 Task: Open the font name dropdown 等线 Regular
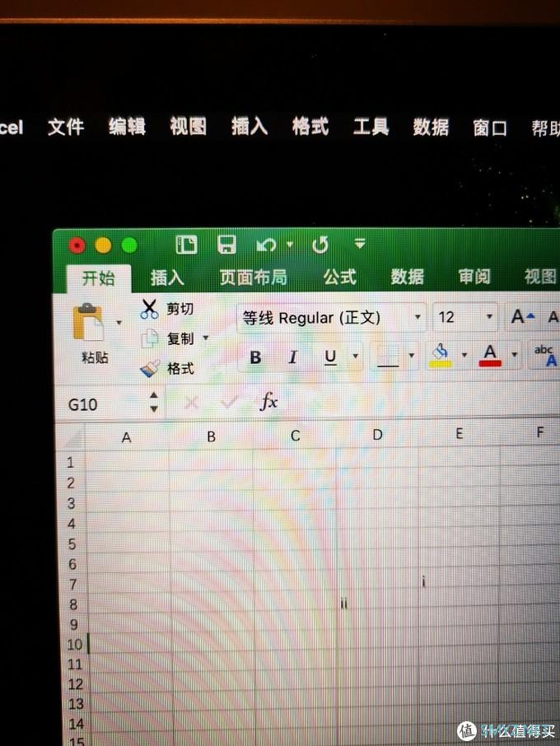418,317
